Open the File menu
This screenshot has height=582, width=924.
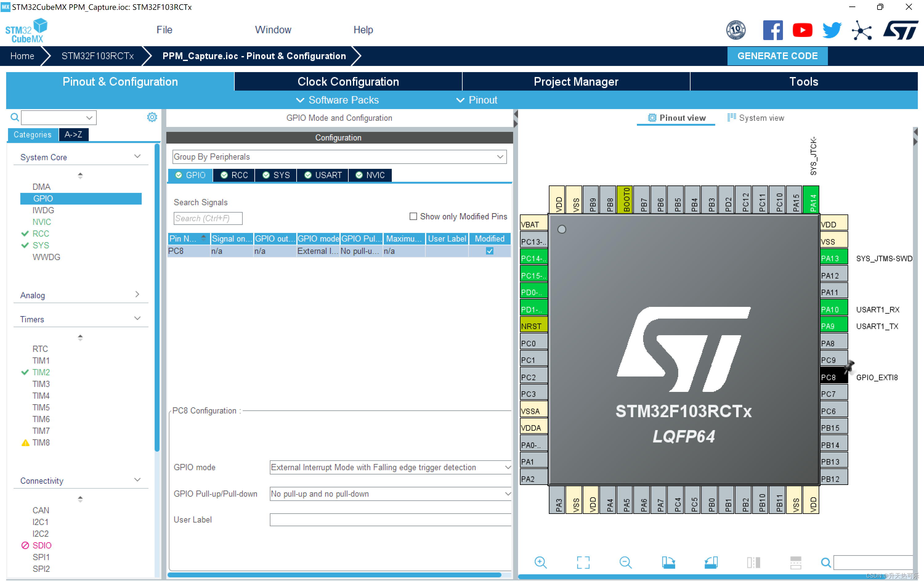[164, 30]
